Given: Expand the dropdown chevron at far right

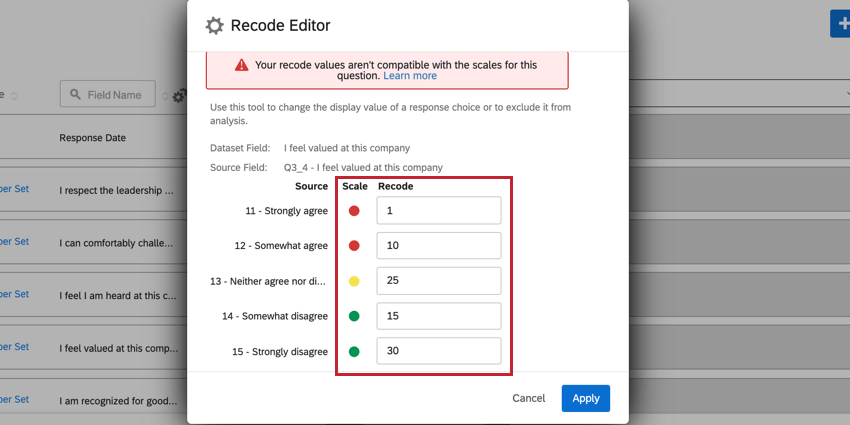Looking at the screenshot, I should (833, 87).
